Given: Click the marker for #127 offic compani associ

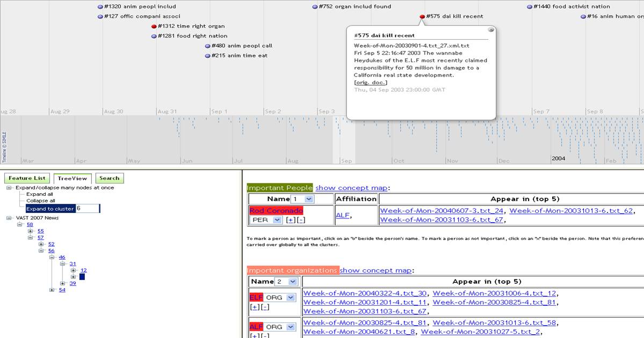Looking at the screenshot, I should [100, 17].
